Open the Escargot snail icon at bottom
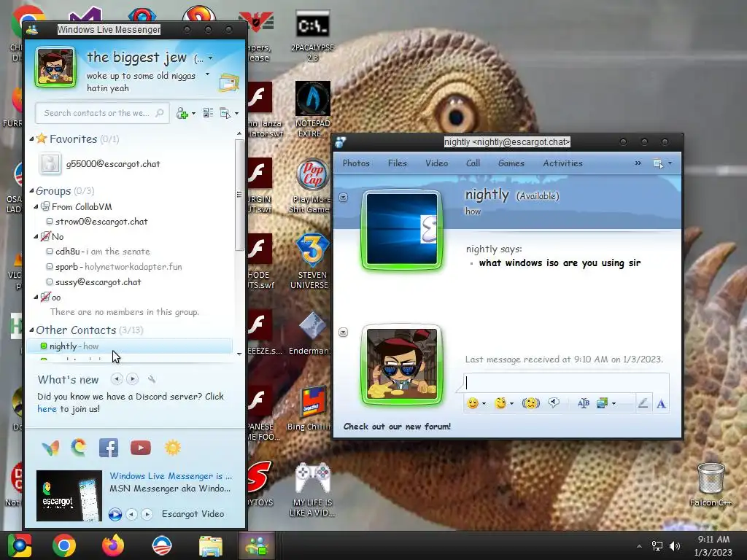The image size is (747, 560). [79, 447]
